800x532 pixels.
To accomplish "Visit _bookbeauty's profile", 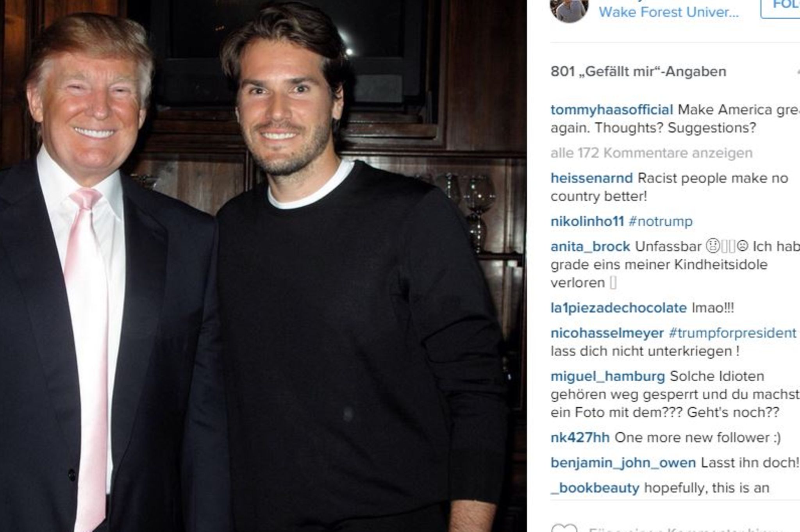I will point(595,488).
